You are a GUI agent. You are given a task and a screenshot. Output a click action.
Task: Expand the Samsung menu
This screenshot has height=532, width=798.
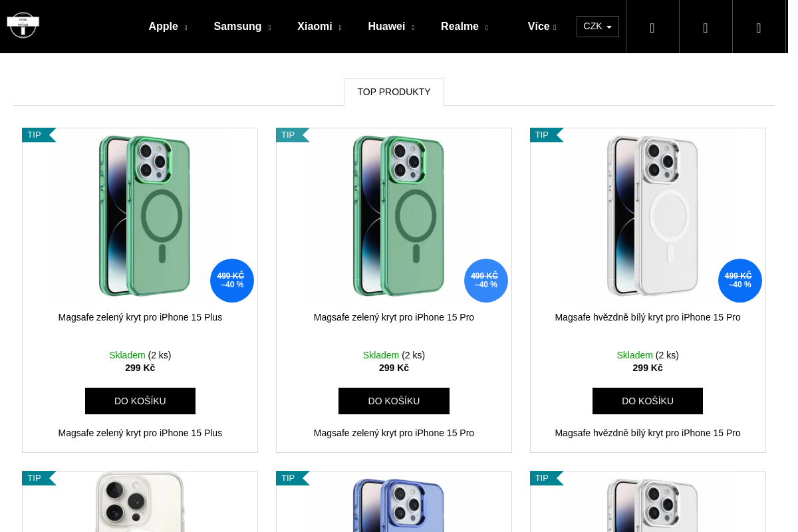point(242,27)
